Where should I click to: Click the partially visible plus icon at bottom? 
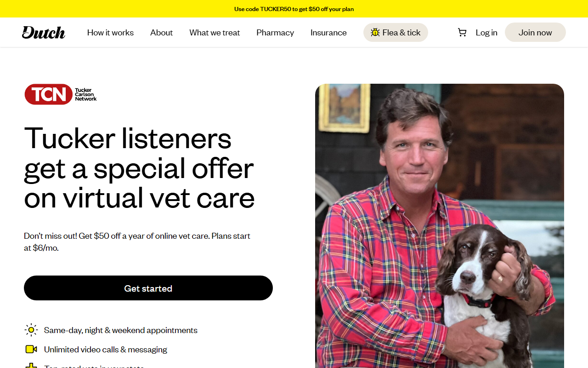[31, 366]
